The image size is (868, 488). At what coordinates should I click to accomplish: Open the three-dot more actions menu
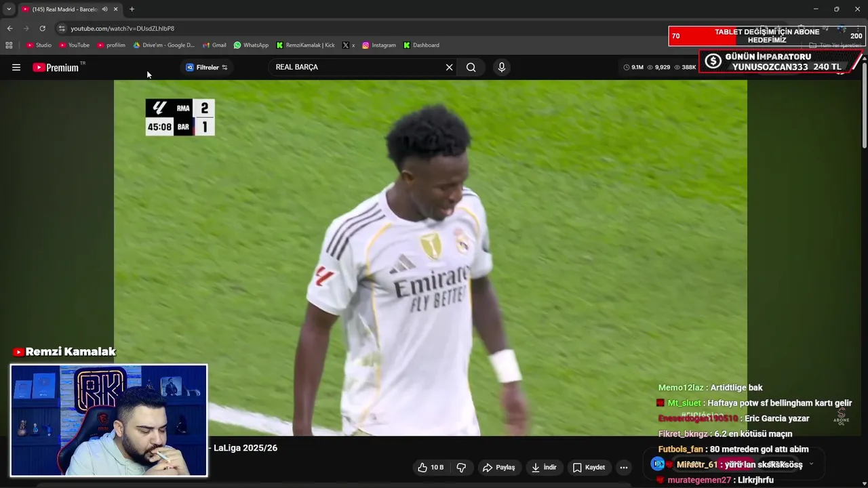[x=624, y=468]
